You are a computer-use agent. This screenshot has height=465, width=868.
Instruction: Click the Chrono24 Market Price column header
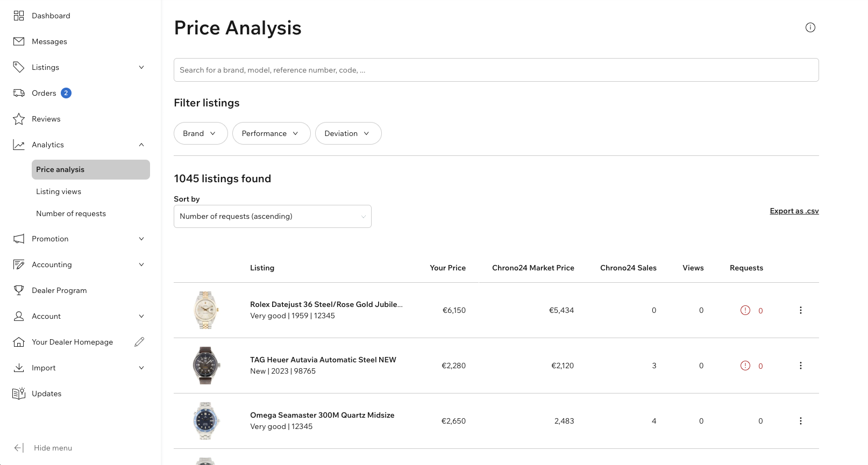533,268
